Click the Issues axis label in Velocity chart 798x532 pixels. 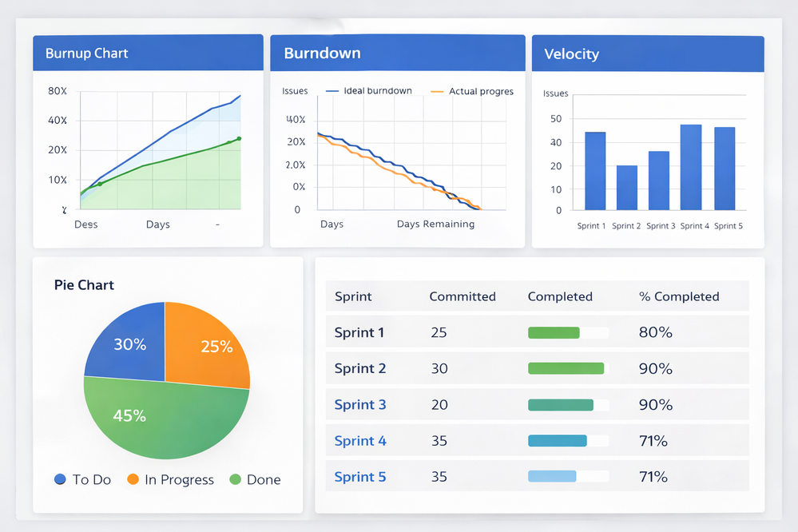[555, 93]
